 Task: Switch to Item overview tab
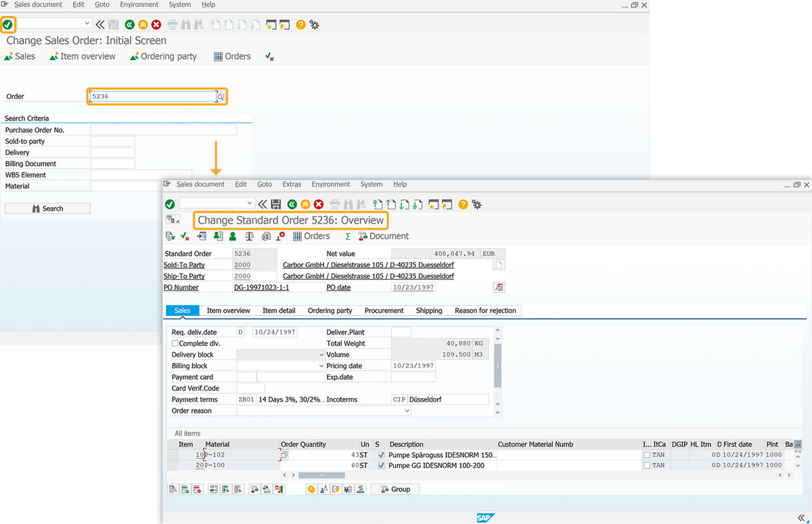[228, 311]
